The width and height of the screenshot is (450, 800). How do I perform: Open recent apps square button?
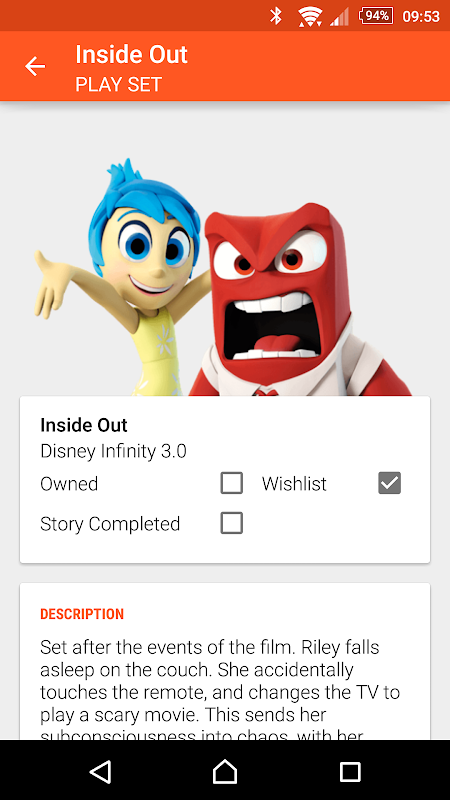[x=350, y=771]
